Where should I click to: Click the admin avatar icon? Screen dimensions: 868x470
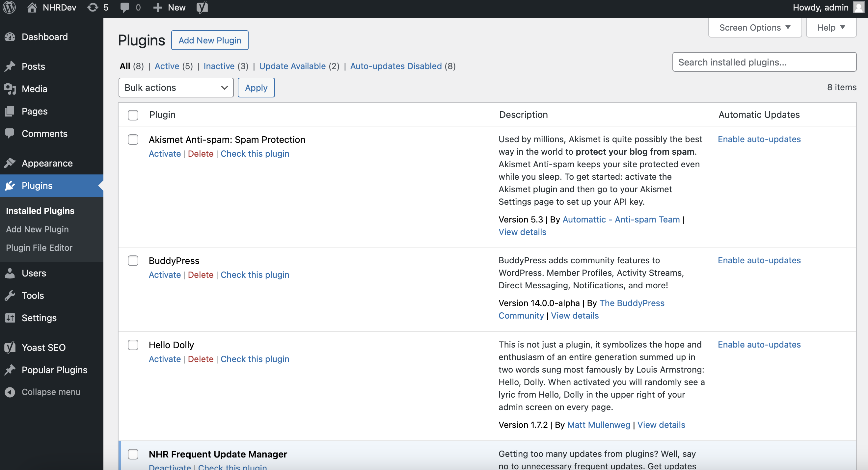point(858,8)
